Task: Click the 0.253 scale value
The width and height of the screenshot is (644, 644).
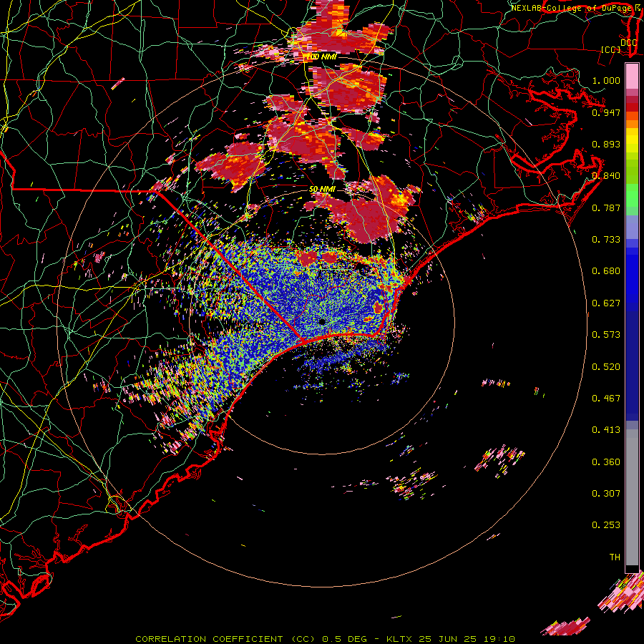Action: coord(606,525)
